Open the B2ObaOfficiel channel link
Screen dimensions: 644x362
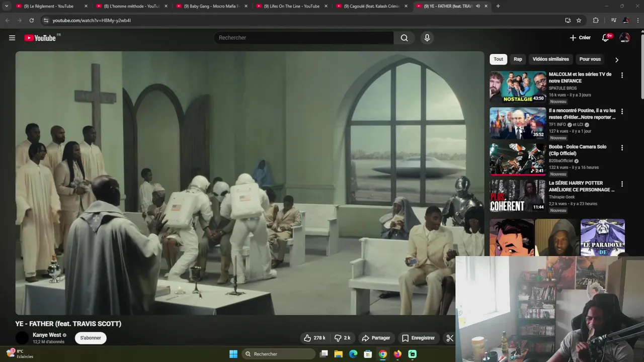tap(561, 161)
